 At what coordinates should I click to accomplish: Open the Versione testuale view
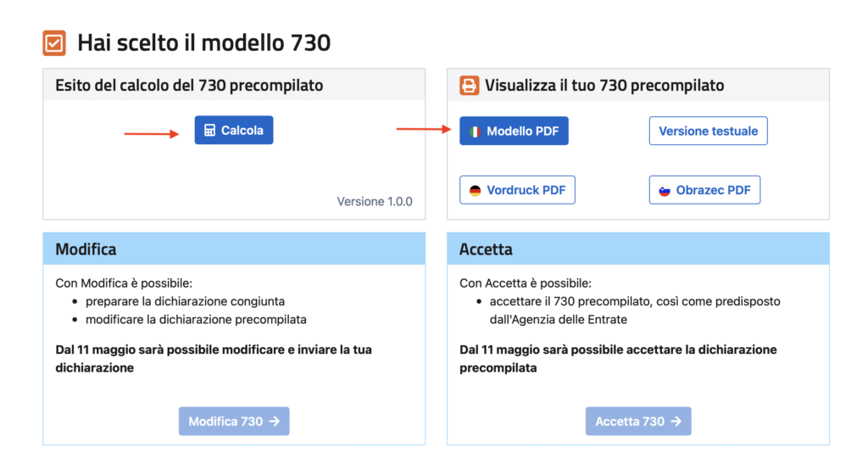coord(708,131)
